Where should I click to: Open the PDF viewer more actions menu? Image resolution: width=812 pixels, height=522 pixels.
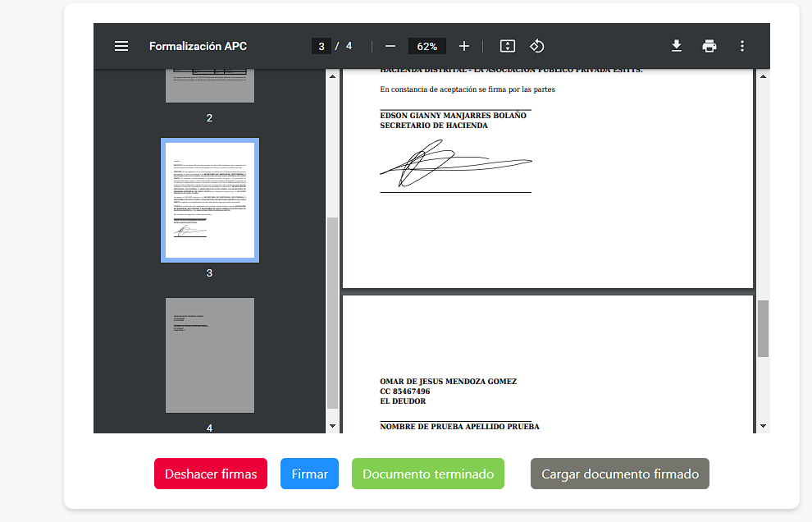(x=742, y=46)
